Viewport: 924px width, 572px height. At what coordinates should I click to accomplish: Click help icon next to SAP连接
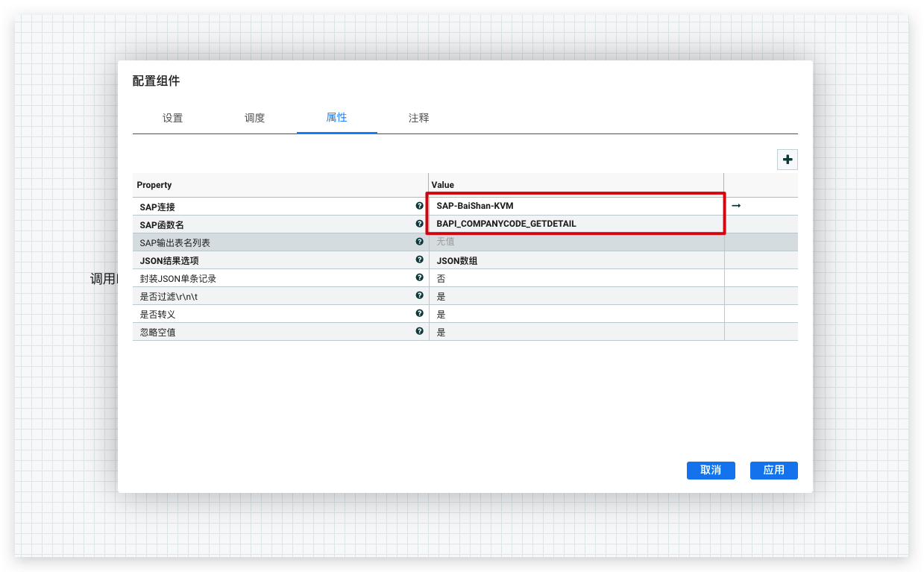tap(419, 206)
